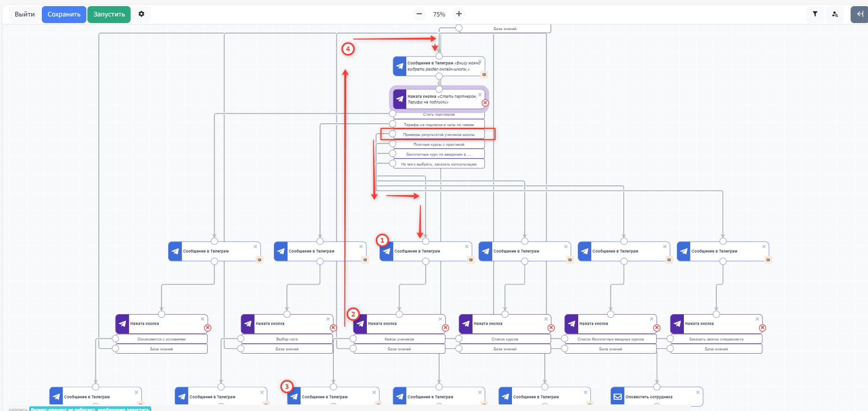The width and height of the screenshot is (868, 411).
Task: Click the user search icon top right
Action: click(x=835, y=14)
